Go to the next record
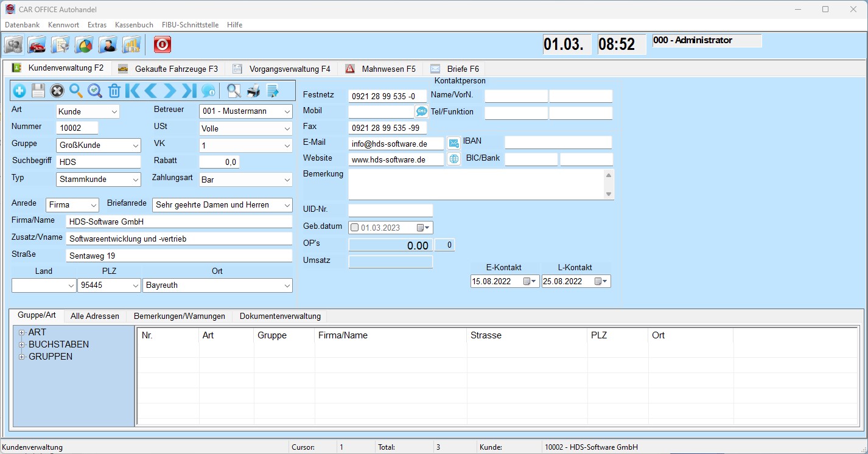Screen dimensions: 868x454 click(x=170, y=91)
